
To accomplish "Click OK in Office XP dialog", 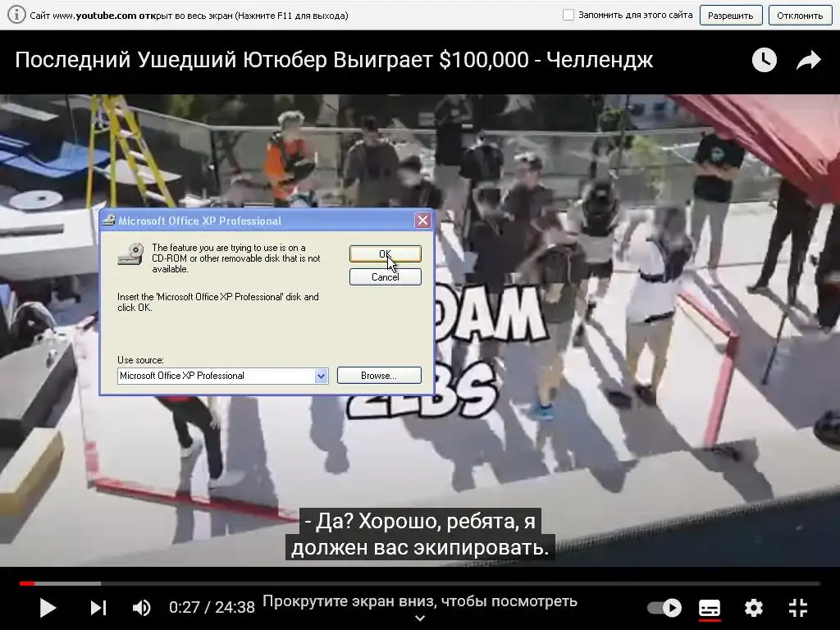I will click(x=386, y=254).
